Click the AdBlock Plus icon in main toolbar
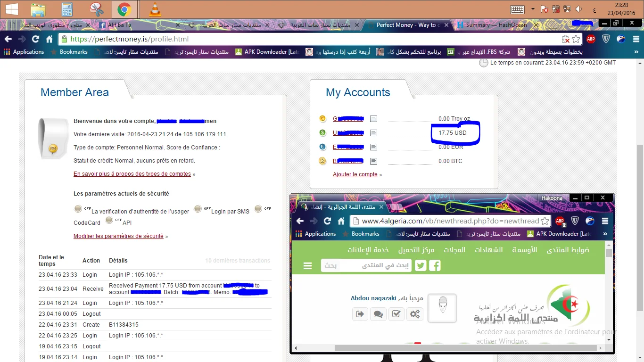This screenshot has width=644, height=362. point(591,39)
